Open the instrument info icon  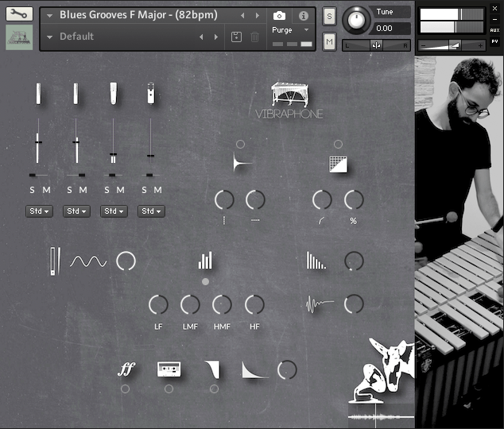pos(303,16)
